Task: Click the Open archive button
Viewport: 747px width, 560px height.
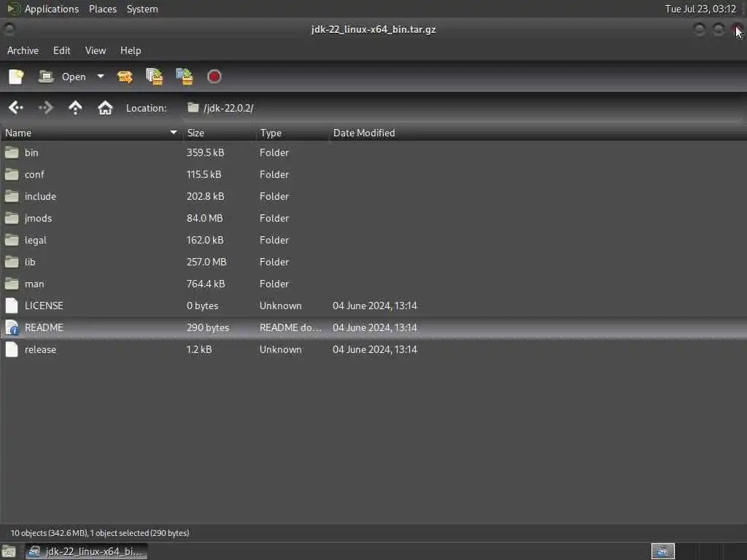Action: click(x=63, y=77)
